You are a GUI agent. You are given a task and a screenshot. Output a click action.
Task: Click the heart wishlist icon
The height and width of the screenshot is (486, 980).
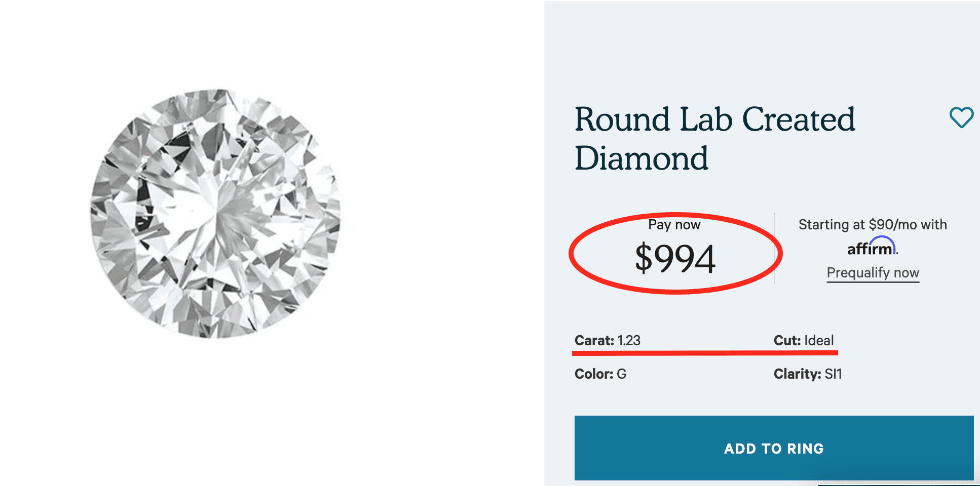tap(961, 117)
